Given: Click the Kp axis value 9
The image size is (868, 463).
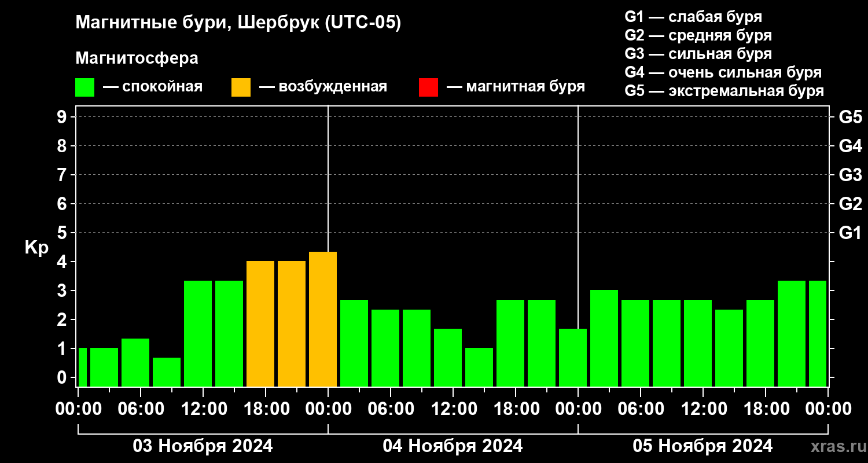Looking at the screenshot, I should [62, 117].
